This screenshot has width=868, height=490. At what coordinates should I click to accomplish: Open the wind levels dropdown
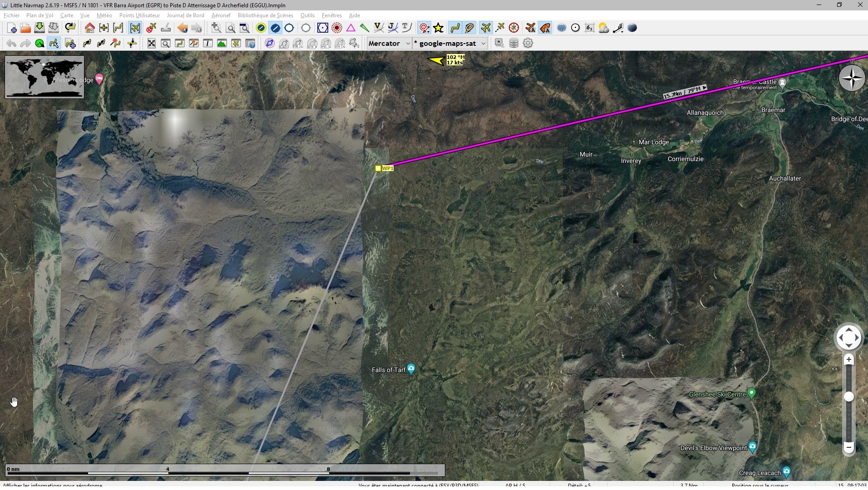(618, 28)
